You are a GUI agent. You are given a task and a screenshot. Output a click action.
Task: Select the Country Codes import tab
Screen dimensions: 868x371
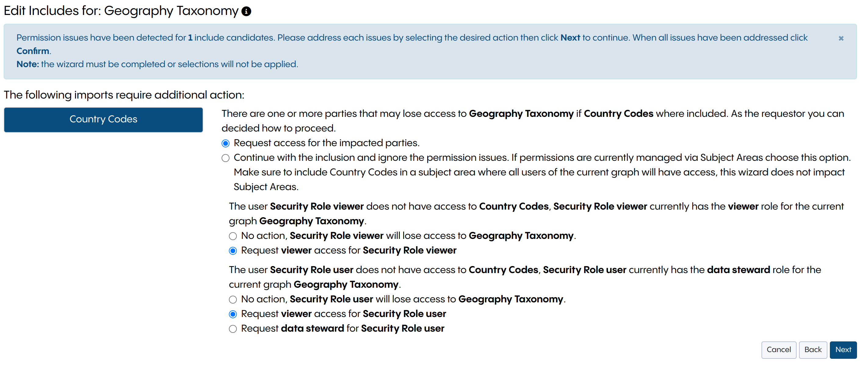103,119
